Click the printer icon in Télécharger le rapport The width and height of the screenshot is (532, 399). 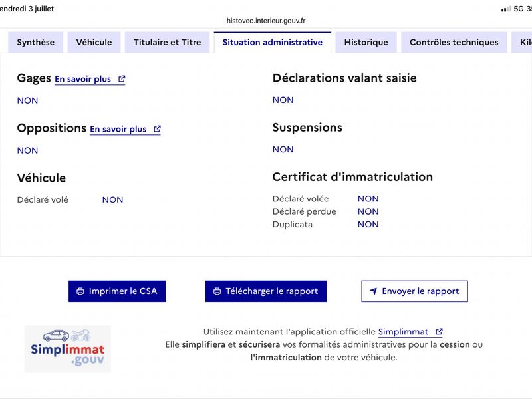[x=217, y=291]
